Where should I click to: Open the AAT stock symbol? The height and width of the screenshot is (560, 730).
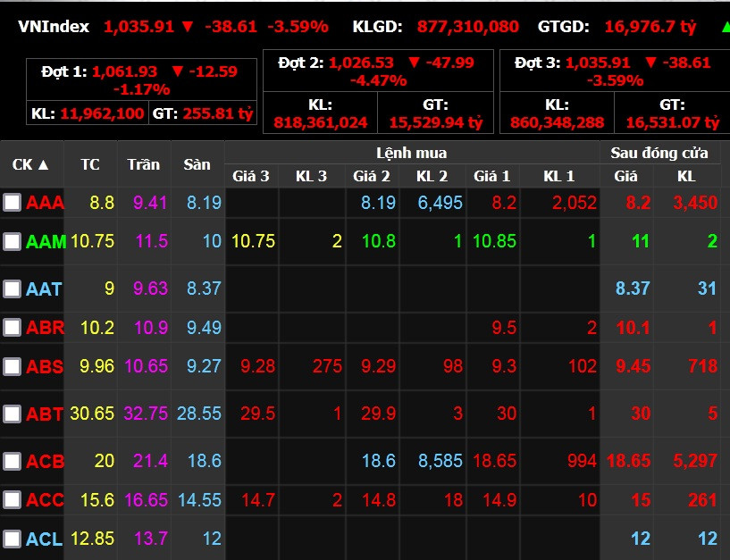tap(44, 288)
